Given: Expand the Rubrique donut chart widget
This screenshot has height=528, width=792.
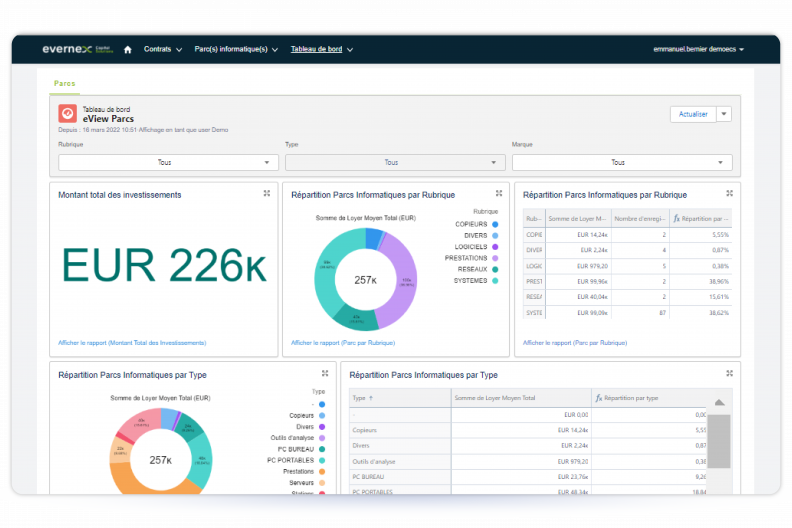Looking at the screenshot, I should (x=499, y=194).
